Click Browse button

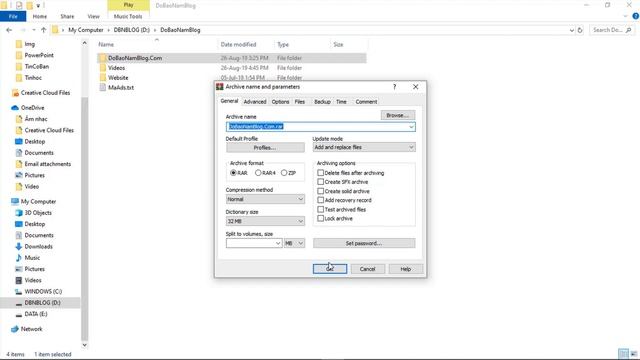pos(398,116)
